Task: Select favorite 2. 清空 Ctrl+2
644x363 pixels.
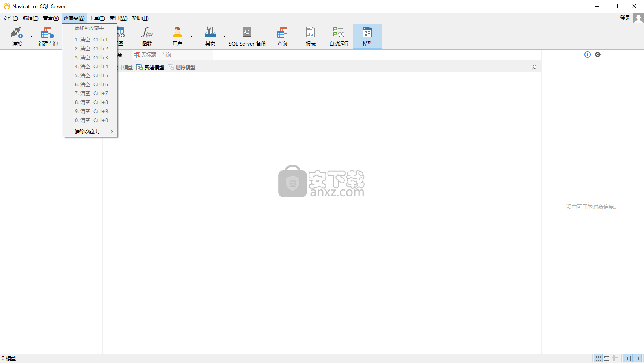Action: (89, 49)
